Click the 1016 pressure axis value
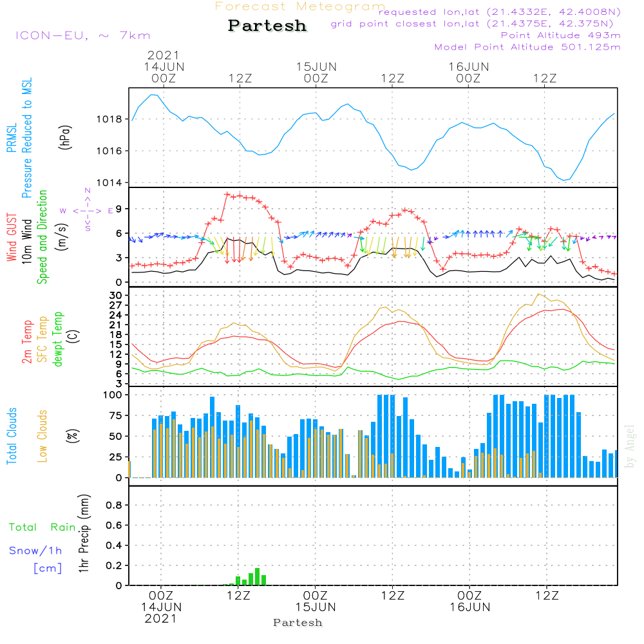The height and width of the screenshot is (644, 644). [x=109, y=151]
